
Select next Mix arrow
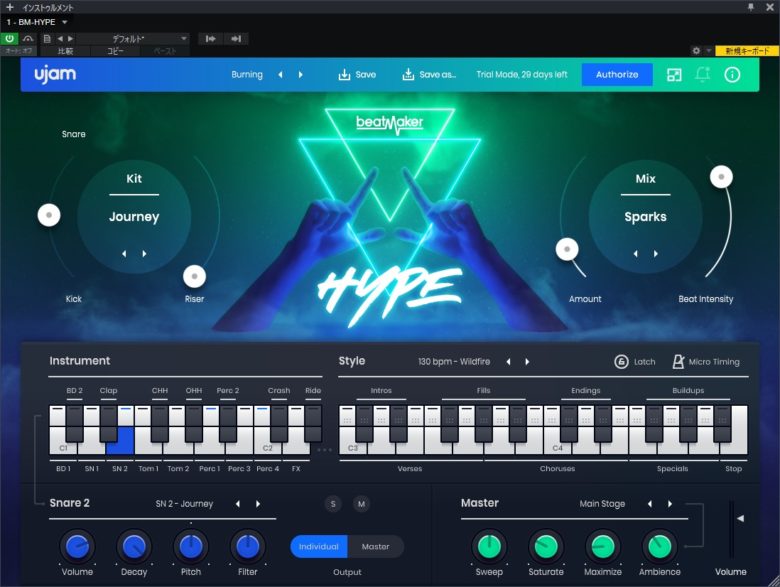click(x=656, y=254)
